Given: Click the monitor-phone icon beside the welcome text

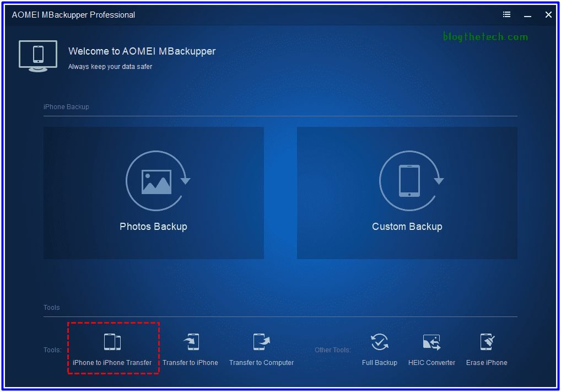Looking at the screenshot, I should coord(38,56).
